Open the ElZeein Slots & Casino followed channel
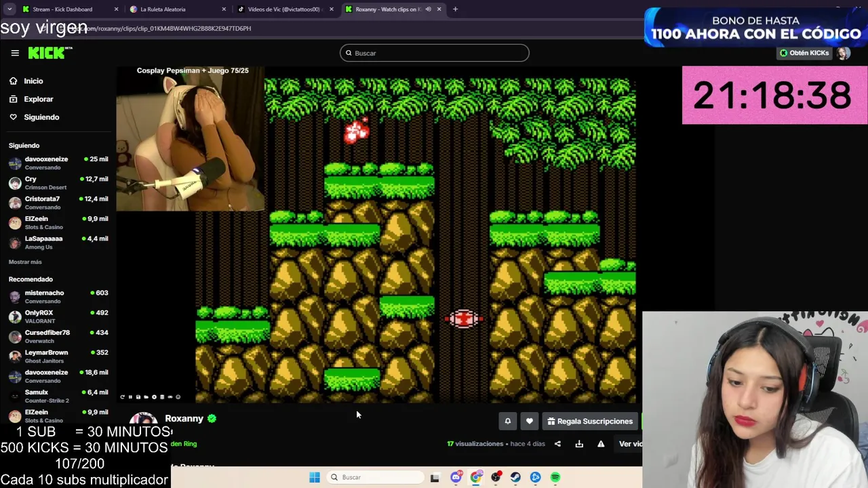Image resolution: width=868 pixels, height=488 pixels. click(58, 223)
